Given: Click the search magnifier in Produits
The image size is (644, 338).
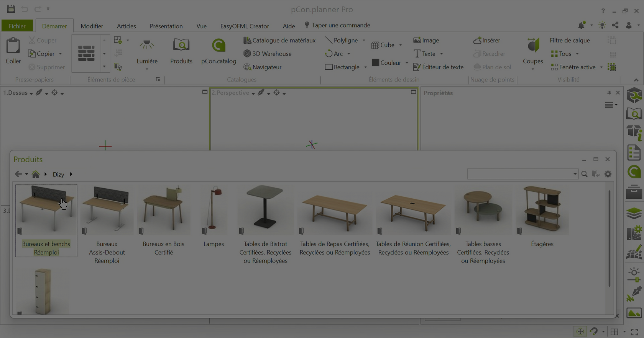Looking at the screenshot, I should (x=584, y=174).
